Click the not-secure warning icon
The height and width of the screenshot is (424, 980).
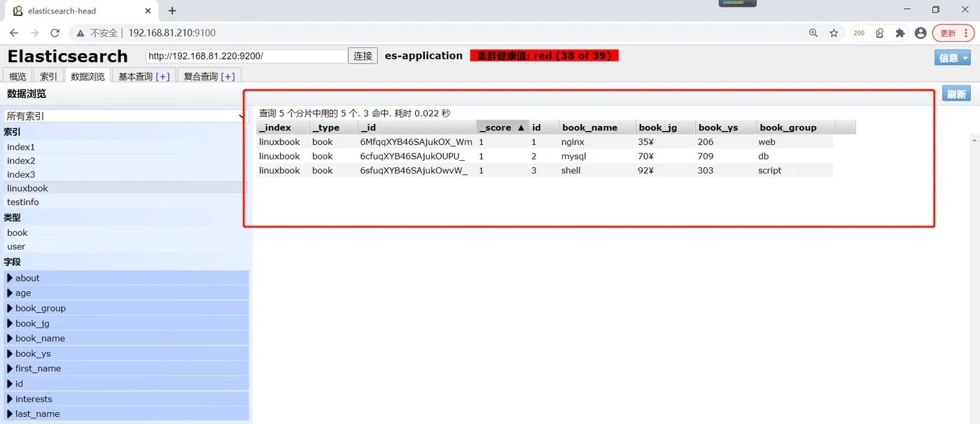[80, 33]
